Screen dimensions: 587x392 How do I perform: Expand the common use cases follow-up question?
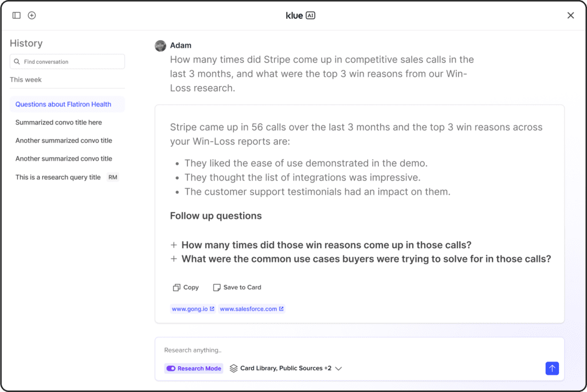174,259
